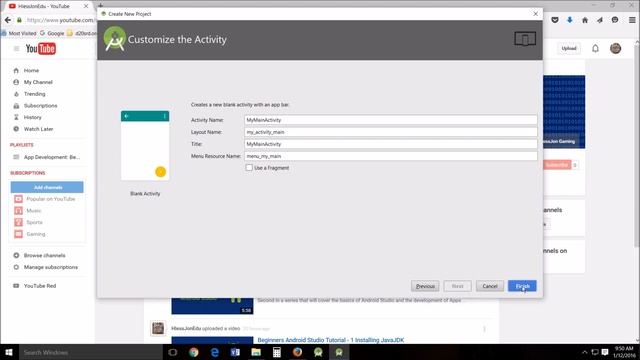
Task: Open Firefox from the taskbar
Action: point(298,352)
